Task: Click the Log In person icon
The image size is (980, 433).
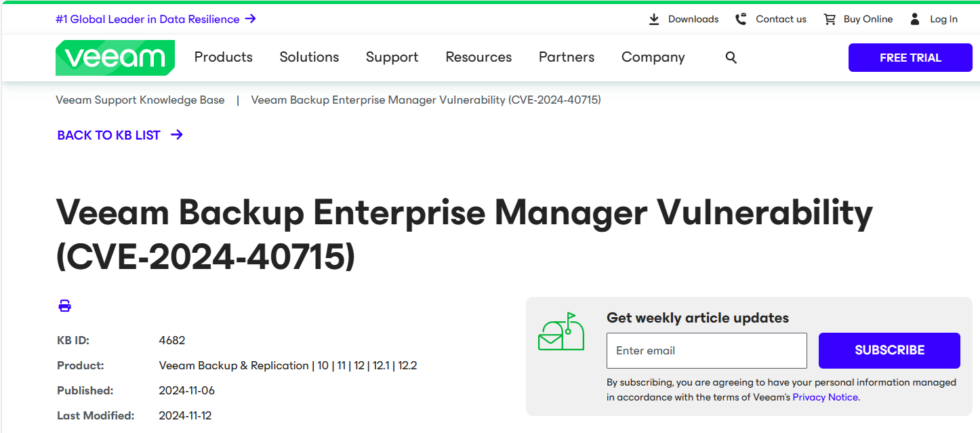Action: 915,19
